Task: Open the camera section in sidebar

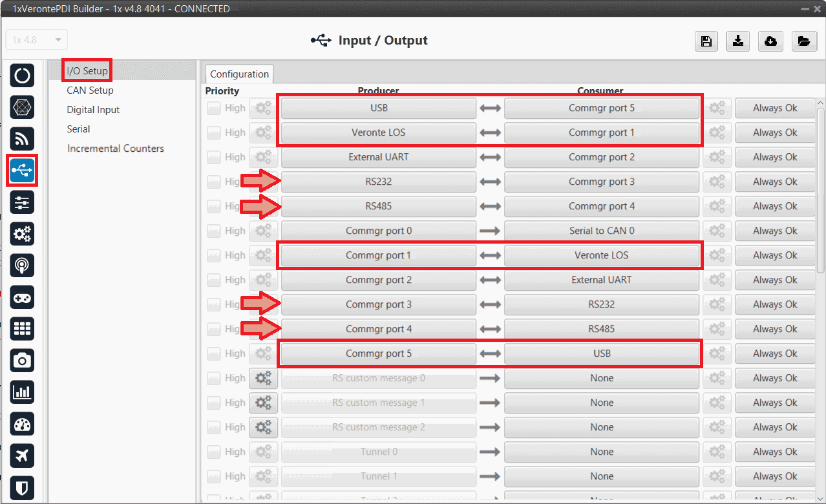Action: click(22, 361)
